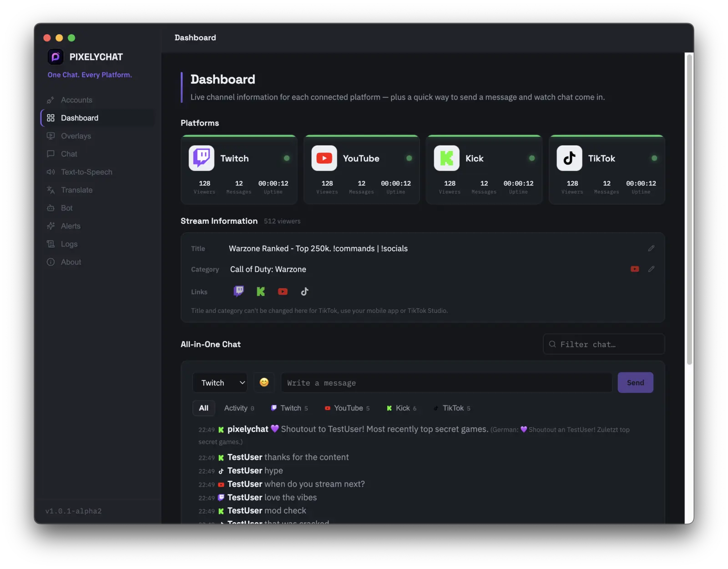The height and width of the screenshot is (569, 728).
Task: Click the YouTube card green status dot
Action: click(409, 158)
